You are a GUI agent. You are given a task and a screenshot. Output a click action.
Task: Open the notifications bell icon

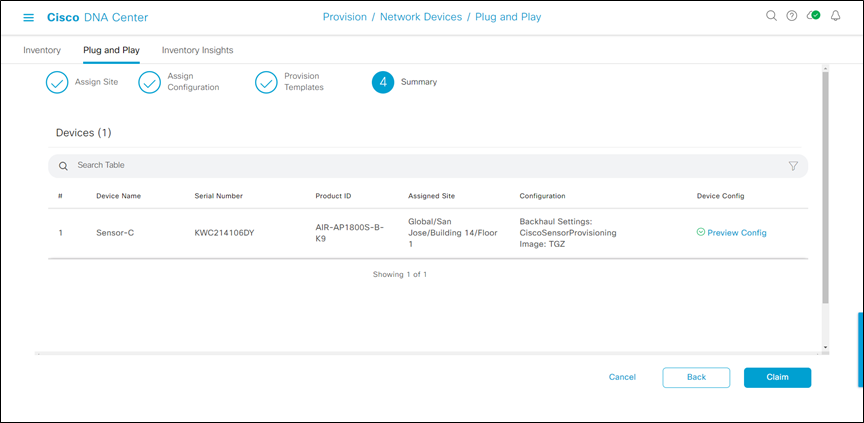coord(835,16)
